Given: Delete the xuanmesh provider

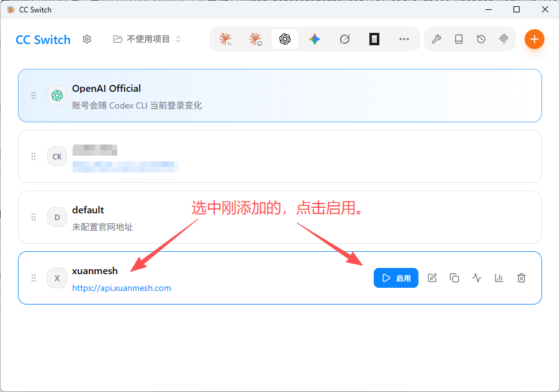Looking at the screenshot, I should point(522,278).
